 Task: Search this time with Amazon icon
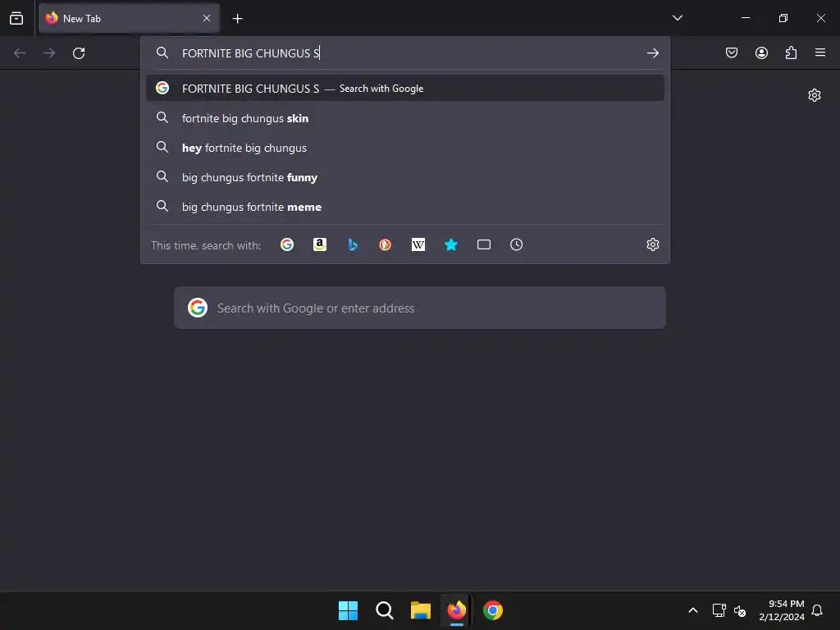pyautogui.click(x=320, y=244)
